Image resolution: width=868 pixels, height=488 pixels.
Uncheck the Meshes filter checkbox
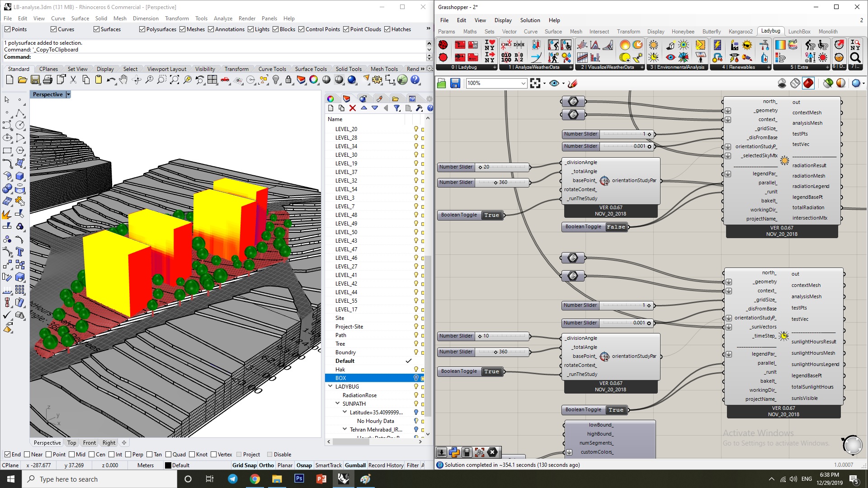tap(182, 29)
